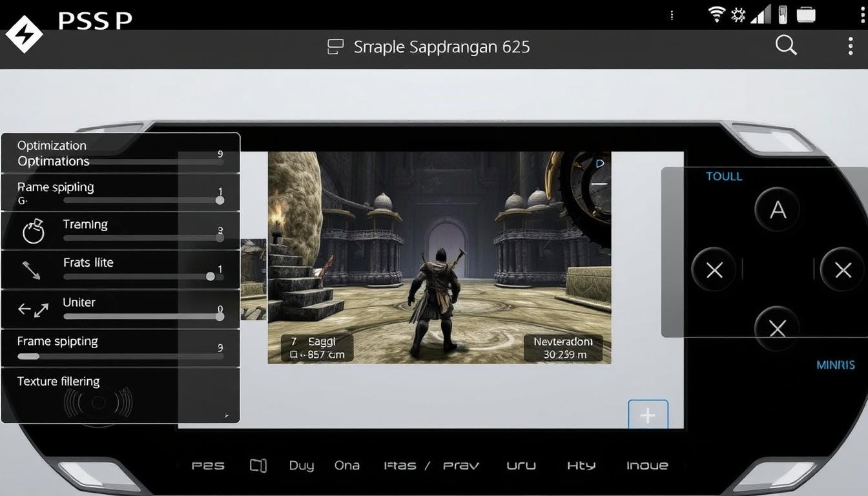The height and width of the screenshot is (496, 868).
Task: Open the lightning bolt app logo
Action: (x=23, y=34)
